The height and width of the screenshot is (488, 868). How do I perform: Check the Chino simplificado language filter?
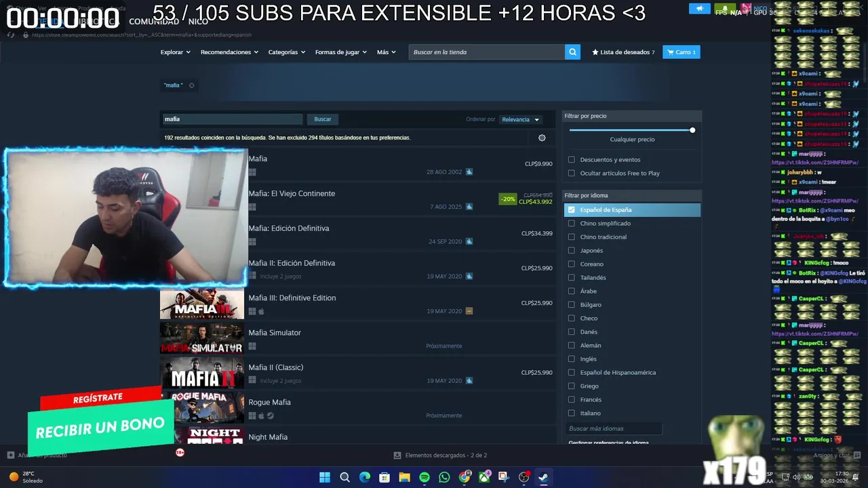(x=571, y=224)
